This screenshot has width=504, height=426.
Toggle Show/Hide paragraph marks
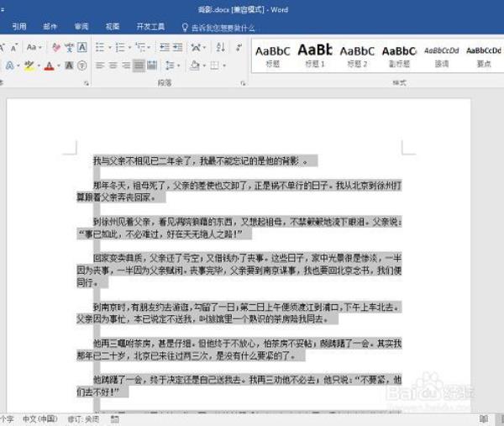[x=239, y=48]
